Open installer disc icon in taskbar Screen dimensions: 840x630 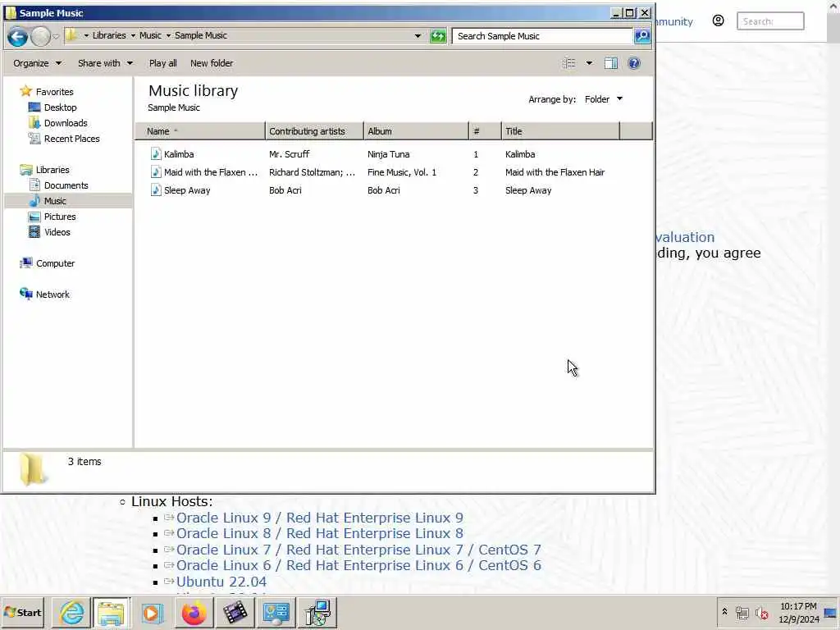coord(317,612)
